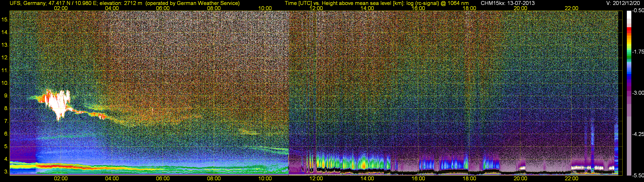The width and height of the screenshot is (644, 182).
Task: Click the 12. km label on the height axis
Action: [5, 58]
